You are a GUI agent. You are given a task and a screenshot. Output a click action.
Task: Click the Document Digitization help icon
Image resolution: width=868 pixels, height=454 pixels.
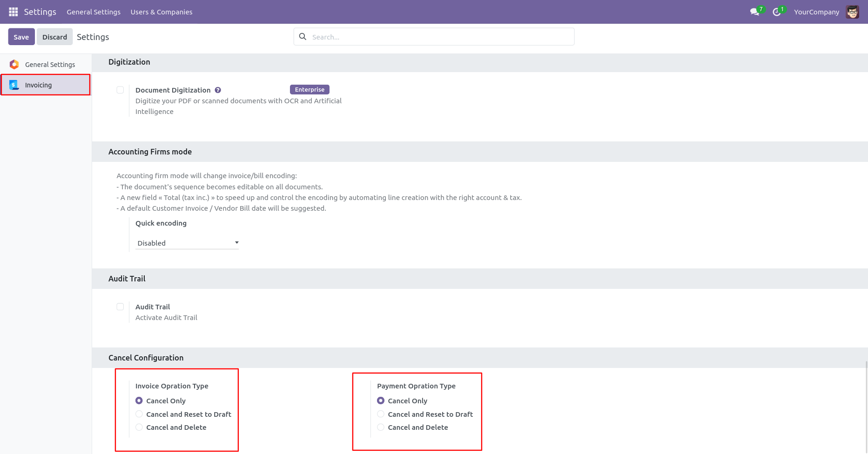point(218,90)
